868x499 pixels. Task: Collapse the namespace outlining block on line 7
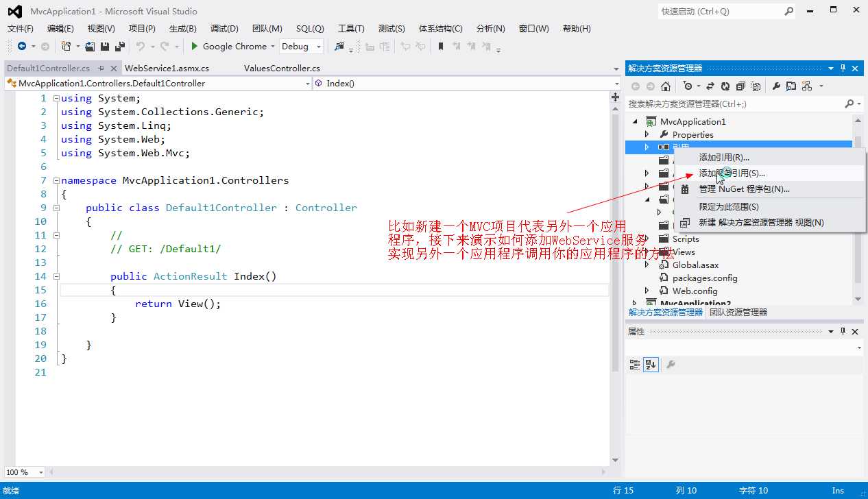56,180
